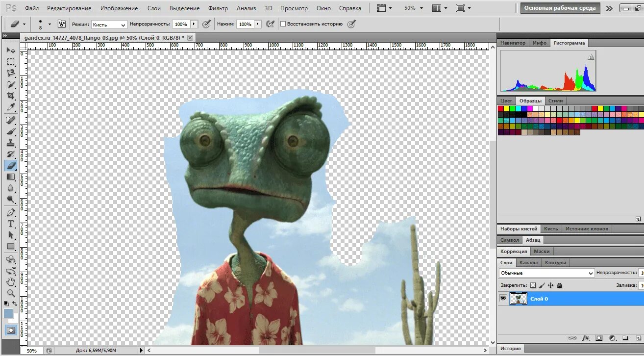
Task: Open the brush size preset picker
Action: point(50,24)
